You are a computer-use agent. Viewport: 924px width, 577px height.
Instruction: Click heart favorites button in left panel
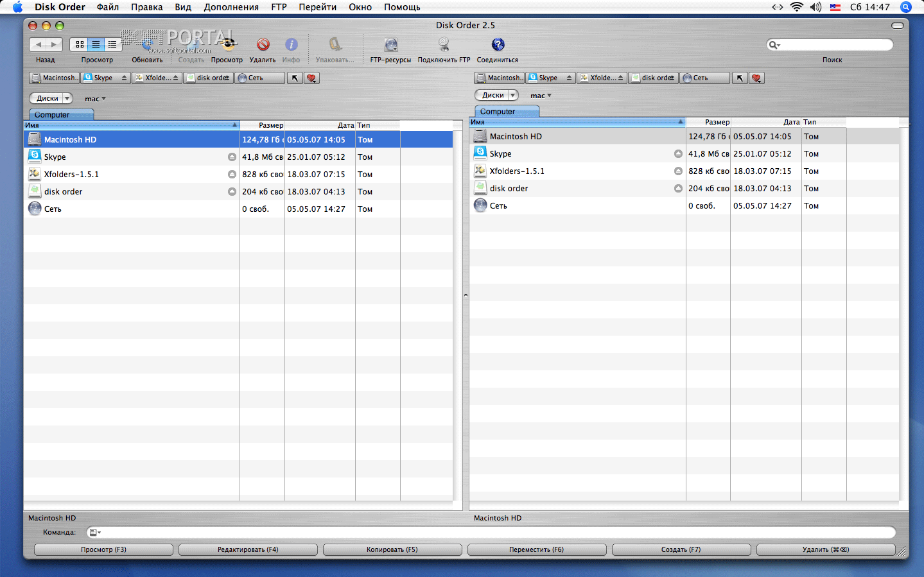(x=311, y=78)
